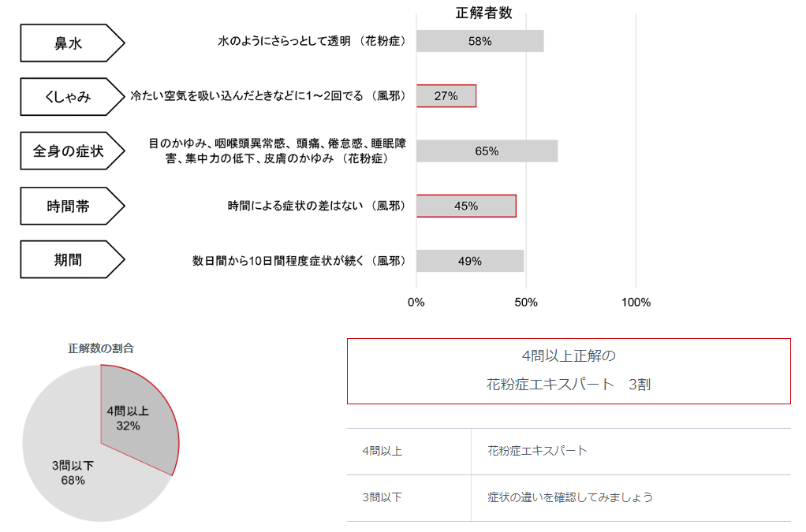Viewport: 806px width, 532px height.
Task: Click the 花粉症エキスパート table cell
Action: pyautogui.click(x=537, y=451)
